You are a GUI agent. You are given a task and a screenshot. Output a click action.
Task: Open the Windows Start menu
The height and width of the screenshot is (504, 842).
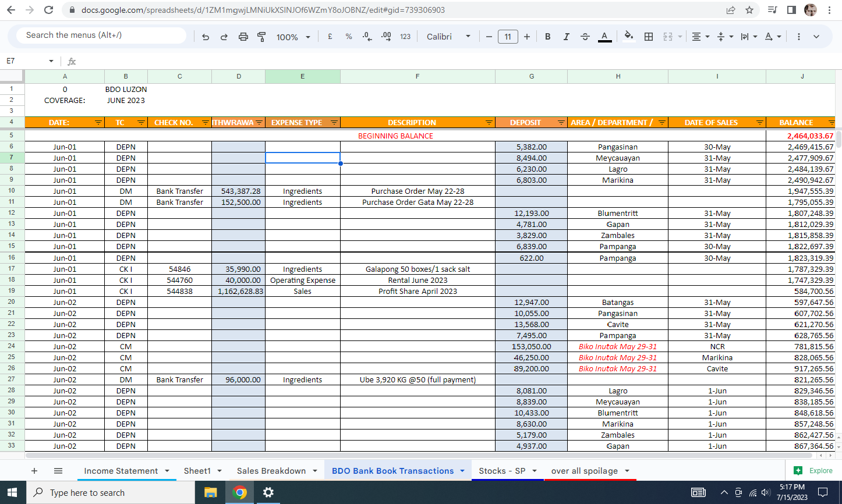click(x=12, y=492)
